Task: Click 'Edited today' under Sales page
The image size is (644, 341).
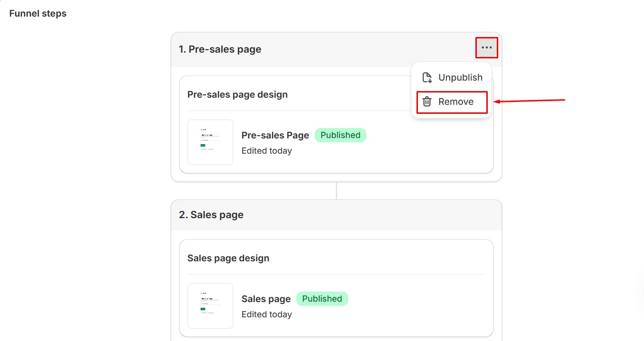Action: point(266,314)
